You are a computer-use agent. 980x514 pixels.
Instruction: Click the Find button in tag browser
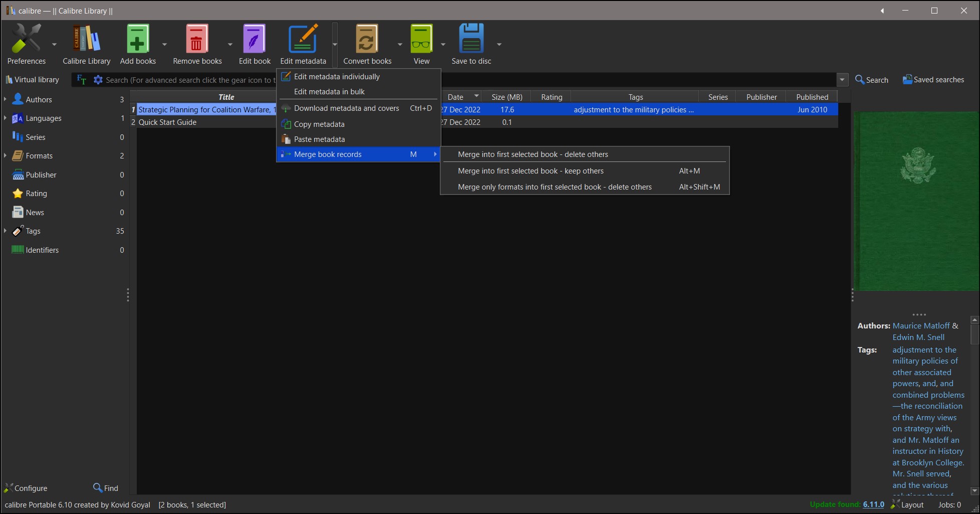pyautogui.click(x=106, y=488)
